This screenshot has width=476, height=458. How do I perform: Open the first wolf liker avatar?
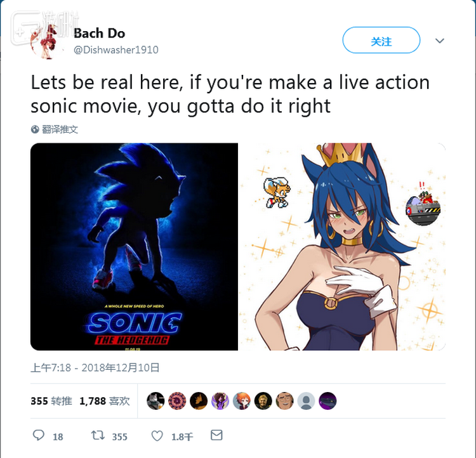155,401
